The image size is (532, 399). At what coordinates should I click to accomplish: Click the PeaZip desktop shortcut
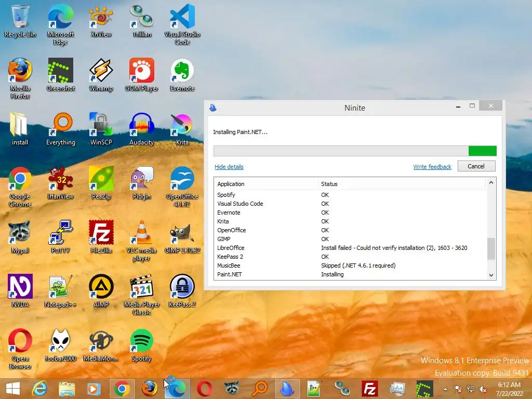point(101,182)
